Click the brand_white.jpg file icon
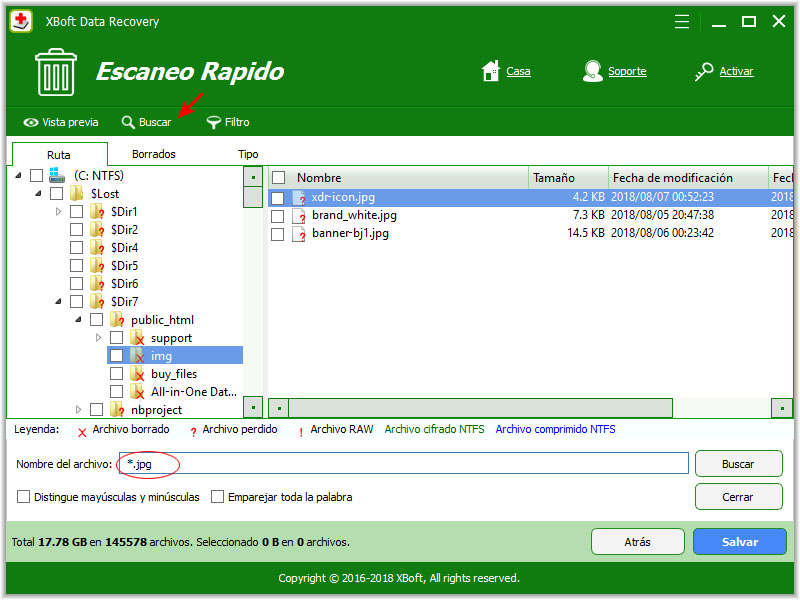Screen dimensions: 800x600 pyautogui.click(x=299, y=216)
